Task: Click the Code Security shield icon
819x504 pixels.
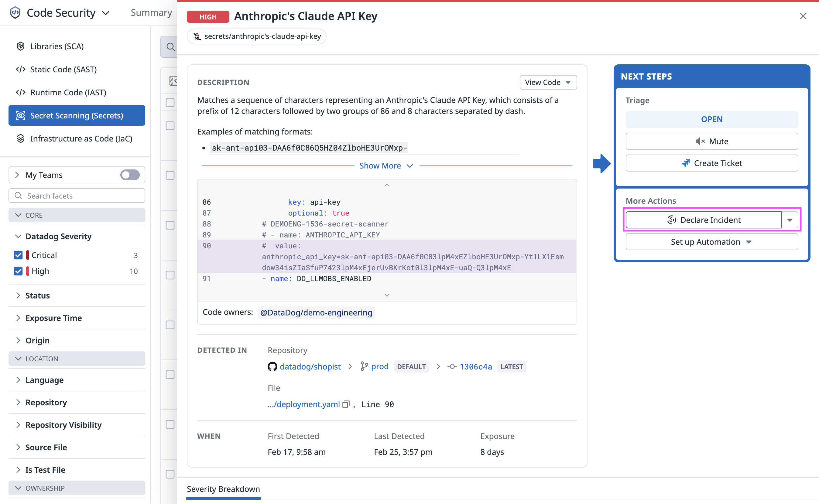Action: 15,13
